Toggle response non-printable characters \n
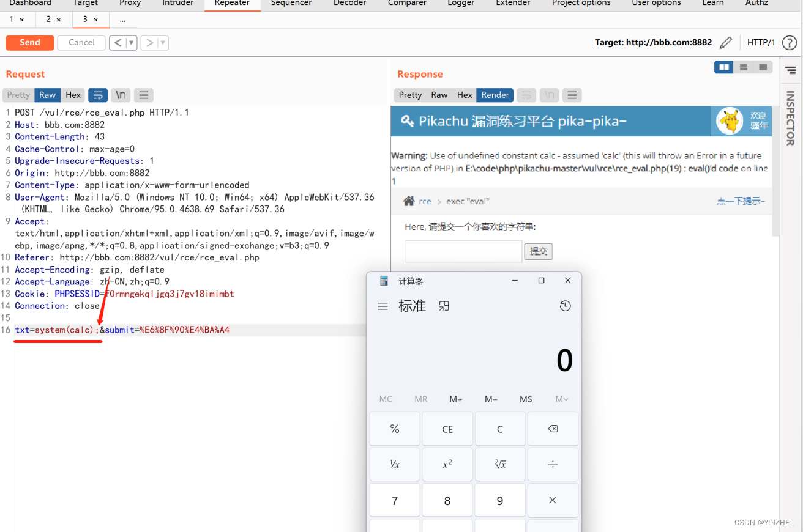 click(x=550, y=95)
